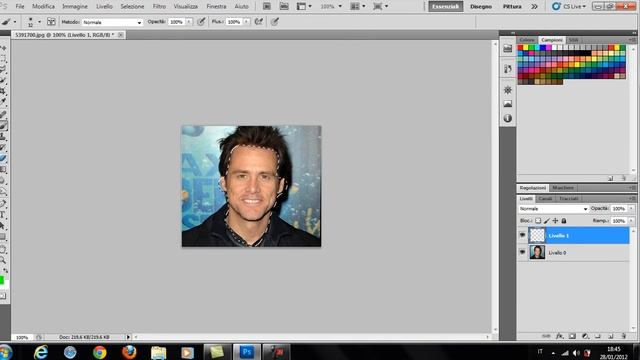Add a layer mask at Layers panel bottom
Image resolution: width=640 pixels, height=360 pixels.
click(572, 336)
